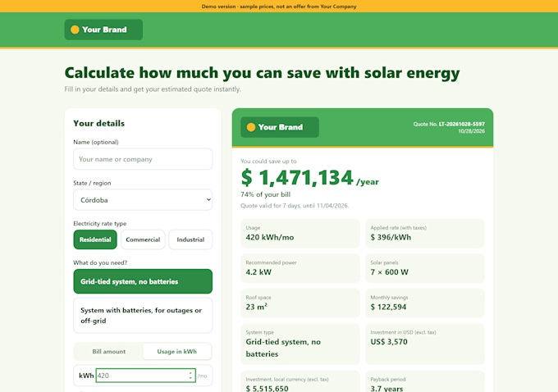Select the Commercial rate type
558x392 pixels.
[x=143, y=239]
